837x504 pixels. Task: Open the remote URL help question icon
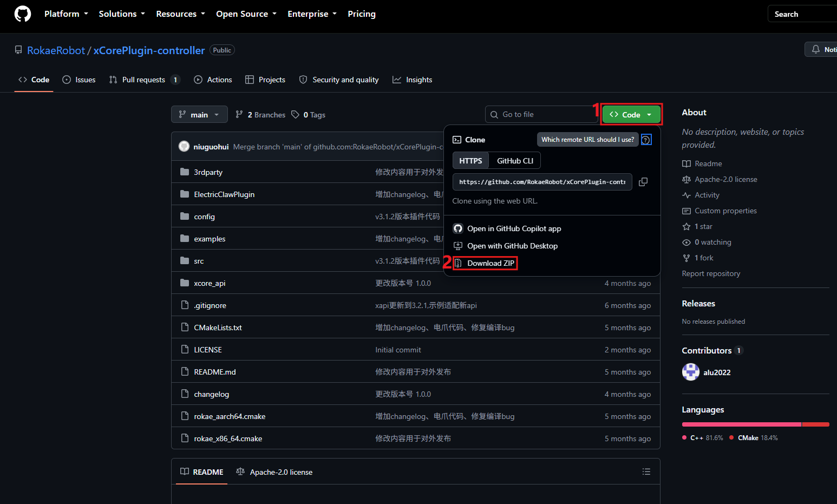tap(646, 140)
